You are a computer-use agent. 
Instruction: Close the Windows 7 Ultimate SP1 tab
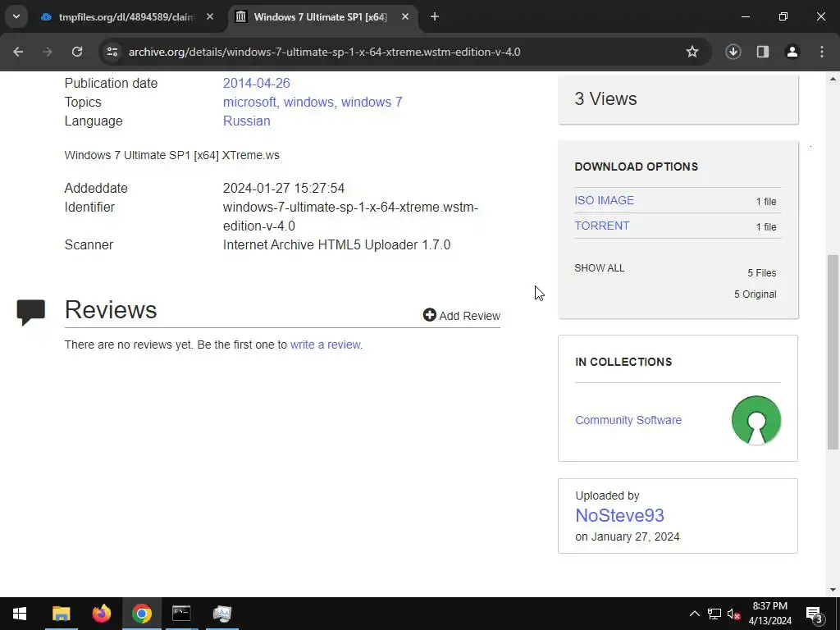tap(405, 16)
